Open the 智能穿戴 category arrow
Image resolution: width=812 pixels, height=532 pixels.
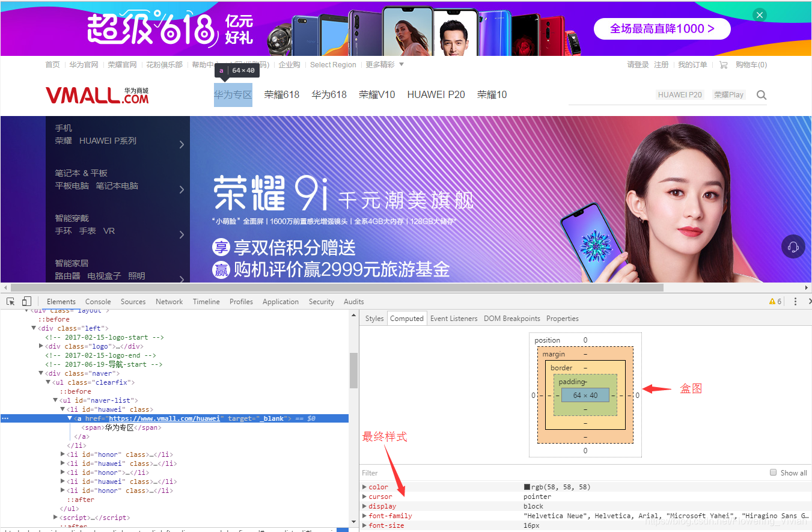click(182, 234)
